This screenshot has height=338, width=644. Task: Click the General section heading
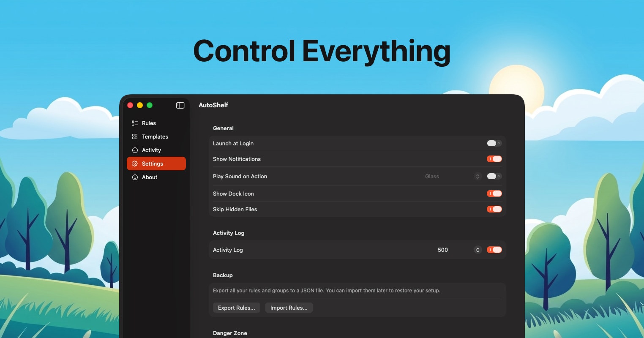click(x=223, y=128)
